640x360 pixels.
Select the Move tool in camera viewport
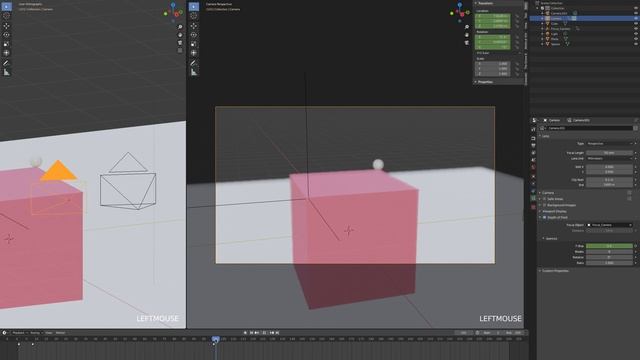[194, 26]
